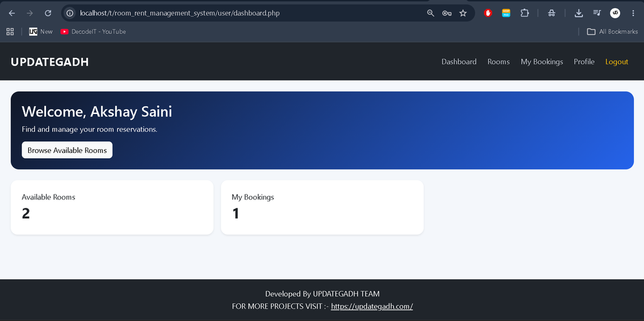Open the colorful PRO extension icon
This screenshot has height=321, width=644.
tap(506, 13)
